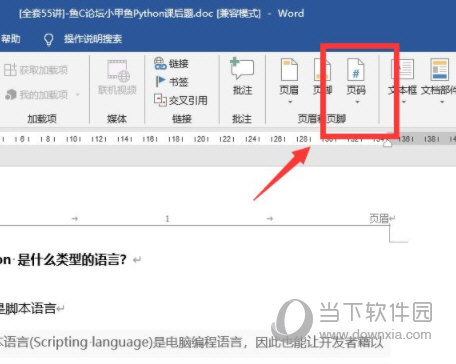
Task: Expand the 页码 dropdown arrow
Action: [x=357, y=102]
